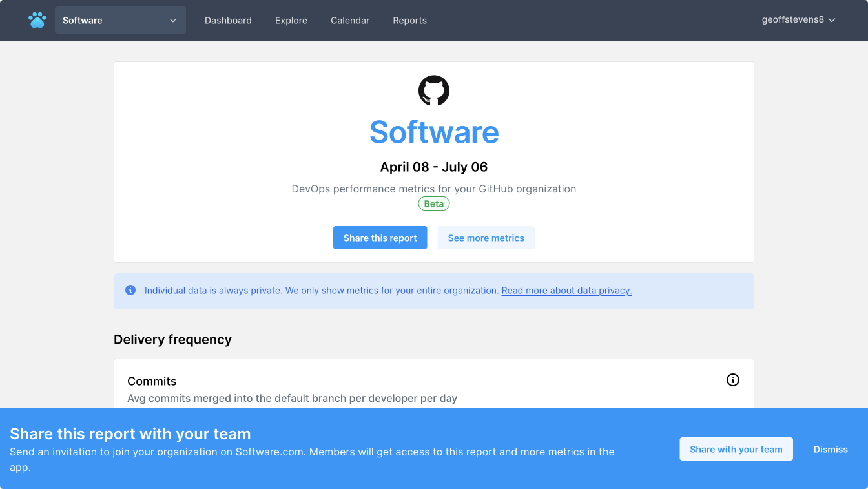Select the April 08 - July 06 date range
Viewport: 868px width, 489px height.
[x=434, y=167]
